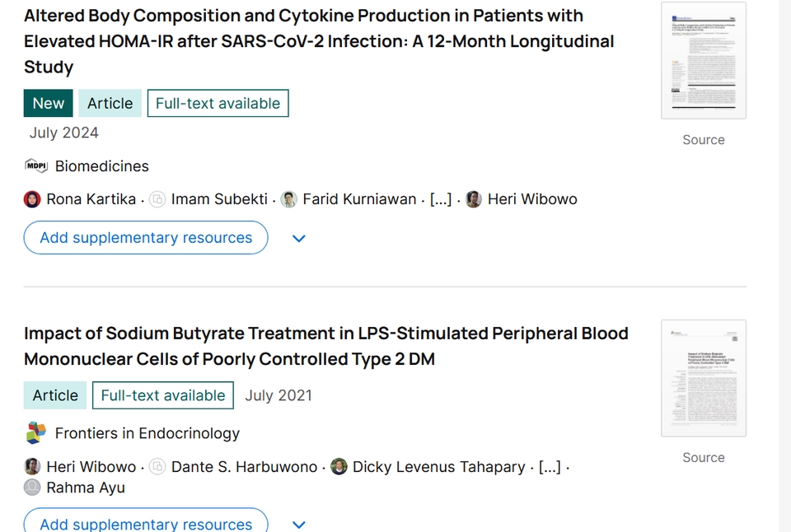Click Dicky Levenus Tahapary's profile avatar
This screenshot has height=532, width=791.
[339, 467]
